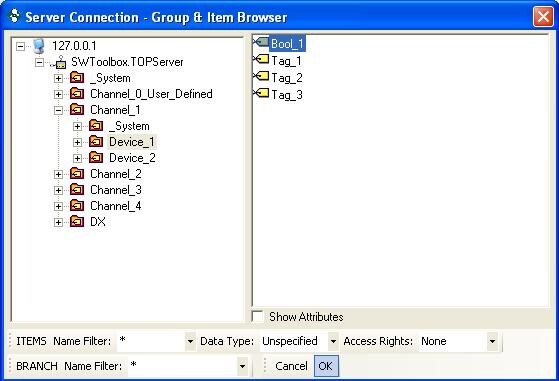Expand the DX branch
Screen dimensions: 559x381
[x=58, y=222]
